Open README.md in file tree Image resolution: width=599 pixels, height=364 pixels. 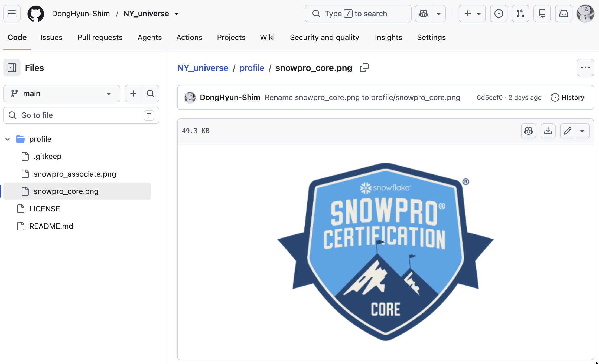pyautogui.click(x=51, y=226)
